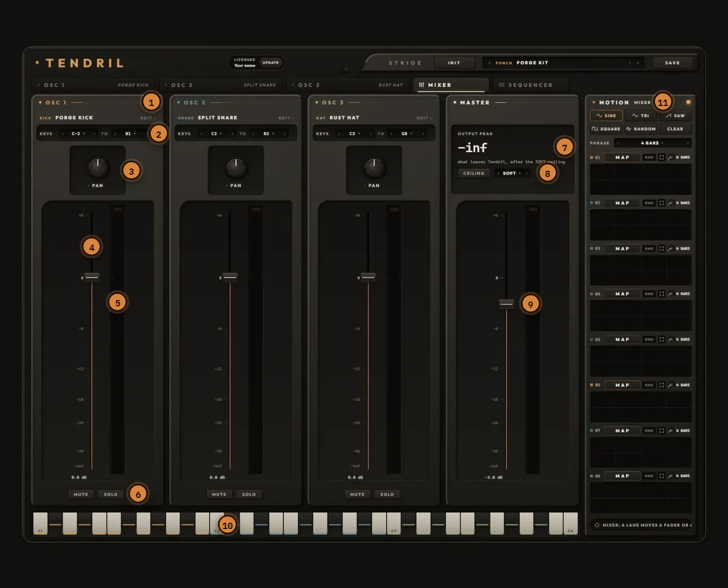Click the OSC 1 volume fader handle
The height and width of the screenshot is (588, 728).
coord(92,277)
